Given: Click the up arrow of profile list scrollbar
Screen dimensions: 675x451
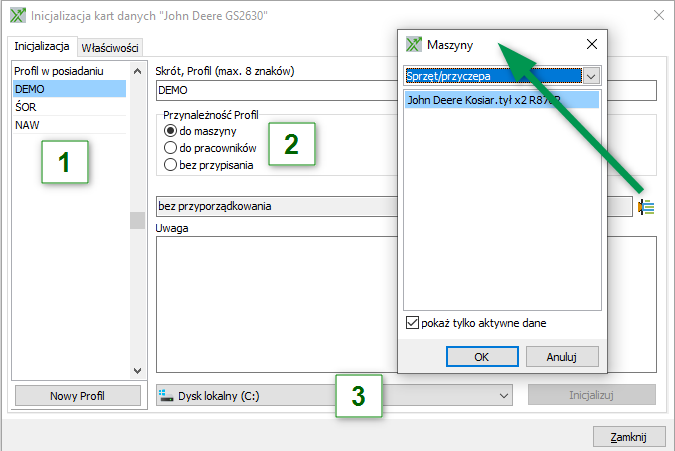Looking at the screenshot, I should tap(137, 71).
